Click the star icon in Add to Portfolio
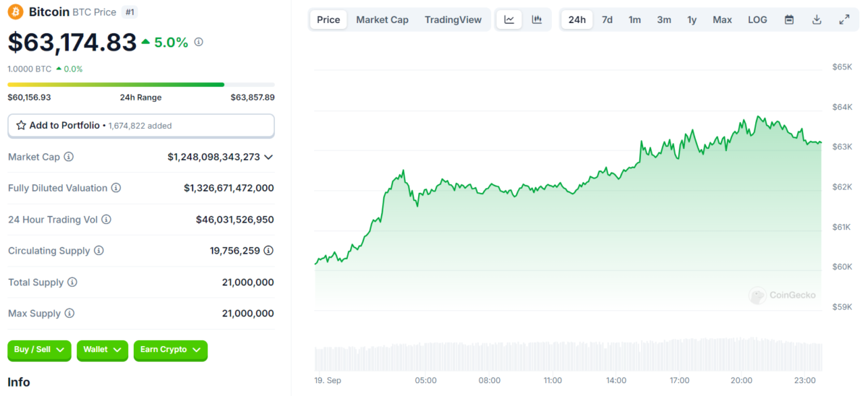Image resolution: width=868 pixels, height=396 pixels. (21, 125)
